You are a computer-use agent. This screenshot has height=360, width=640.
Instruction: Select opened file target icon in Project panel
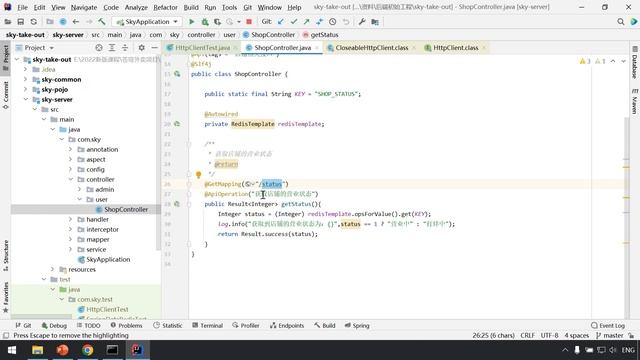pos(99,48)
